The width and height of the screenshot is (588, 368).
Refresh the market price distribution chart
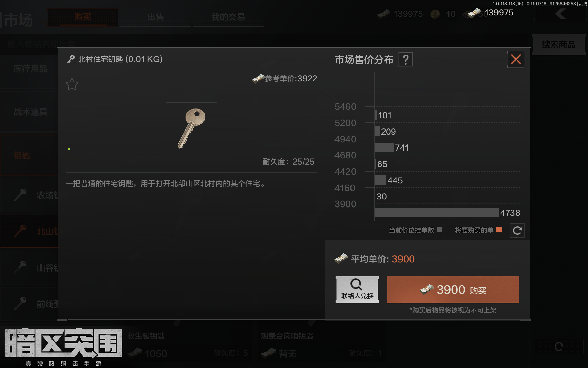tap(517, 231)
